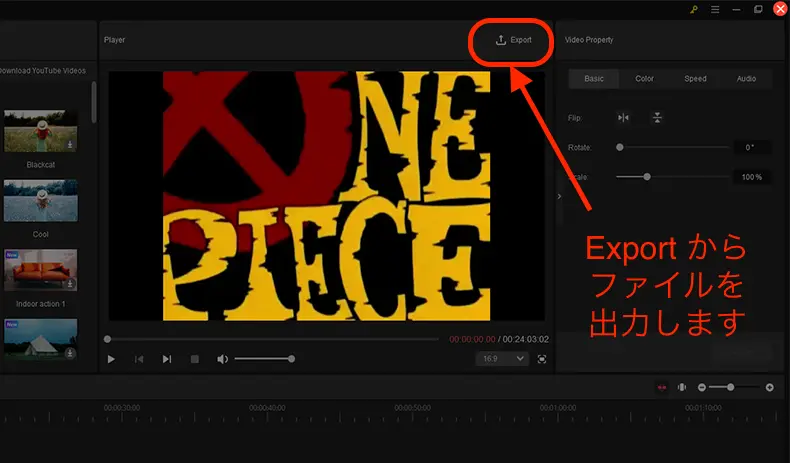This screenshot has width=790, height=463.
Task: Click the timeline zoom slider handle
Action: pos(730,387)
